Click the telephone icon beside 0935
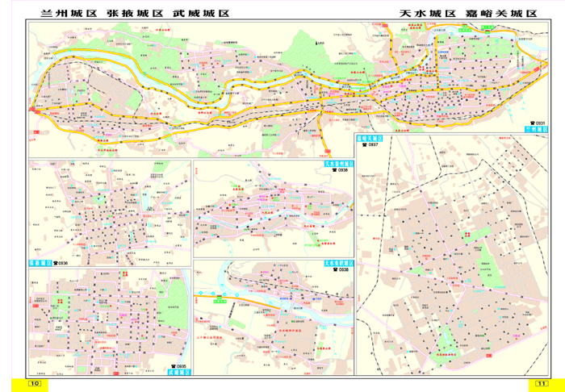Screen dimensions: 565x392 [173, 365]
